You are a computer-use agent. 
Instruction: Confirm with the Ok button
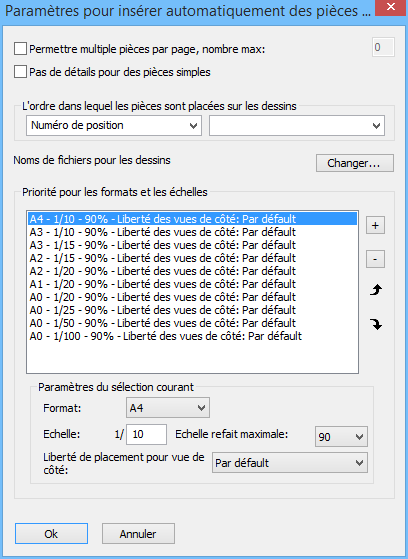(51, 534)
